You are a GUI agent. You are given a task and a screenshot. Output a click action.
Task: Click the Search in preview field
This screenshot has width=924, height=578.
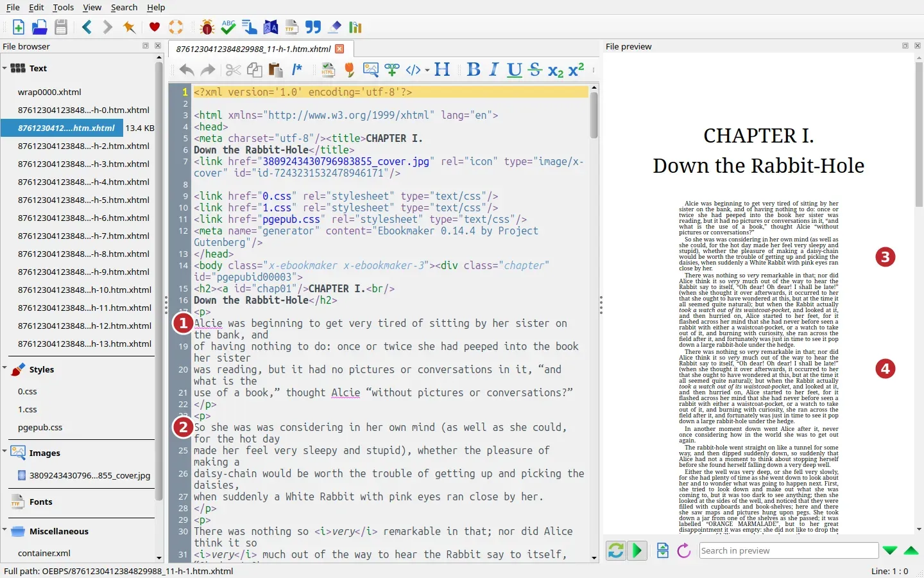pos(789,550)
